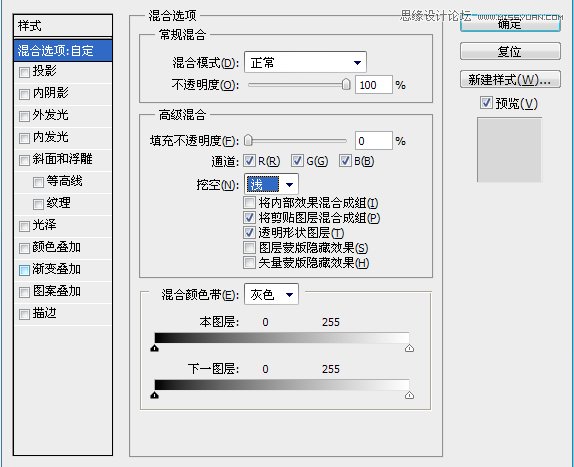Select 混合选项:自定 in styles list
Image resolution: width=574 pixels, height=467 pixels.
[x=63, y=51]
